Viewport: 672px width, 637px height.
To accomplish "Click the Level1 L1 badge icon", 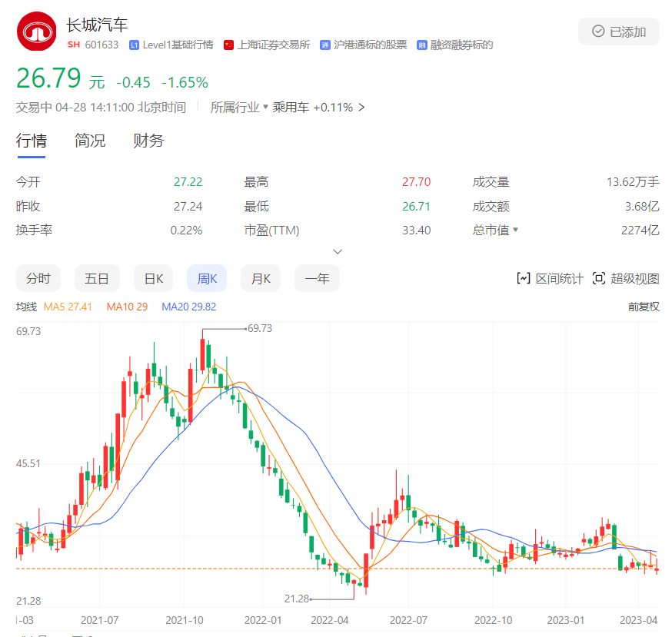I will point(134,45).
